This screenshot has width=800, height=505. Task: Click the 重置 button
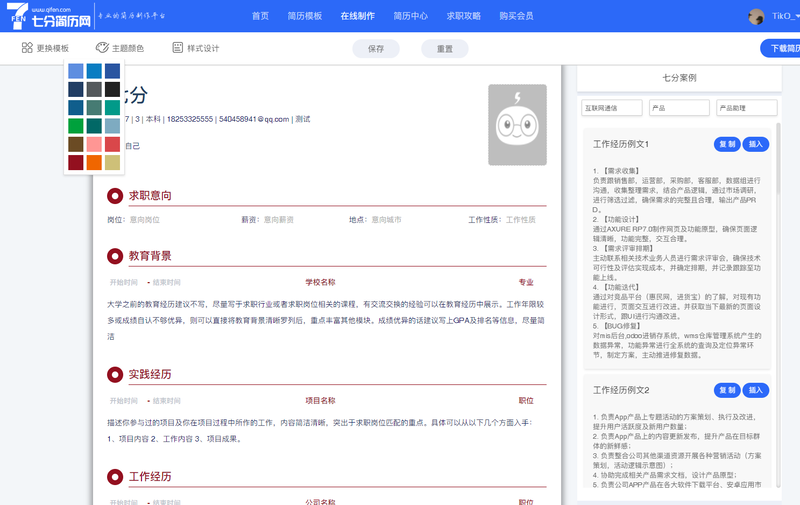pyautogui.click(x=445, y=48)
